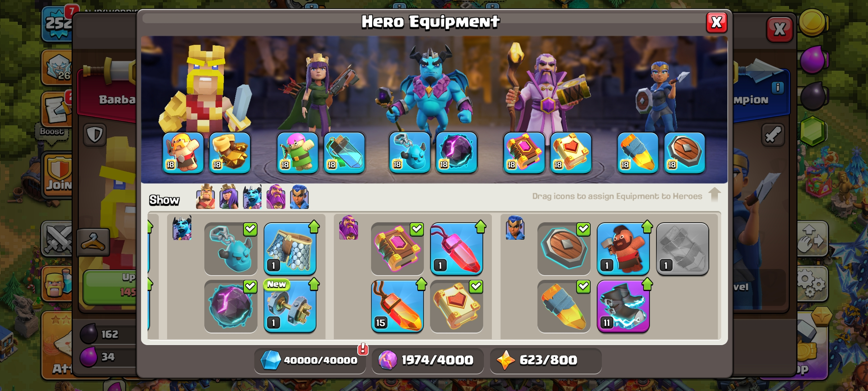Close the Hero Equipment window
Image resolution: width=868 pixels, height=391 pixels.
(716, 22)
